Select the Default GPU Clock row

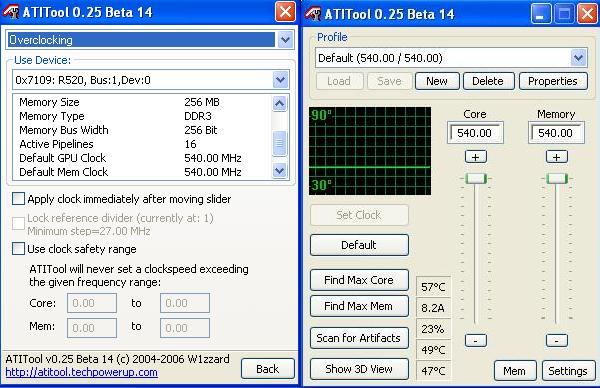[142, 158]
